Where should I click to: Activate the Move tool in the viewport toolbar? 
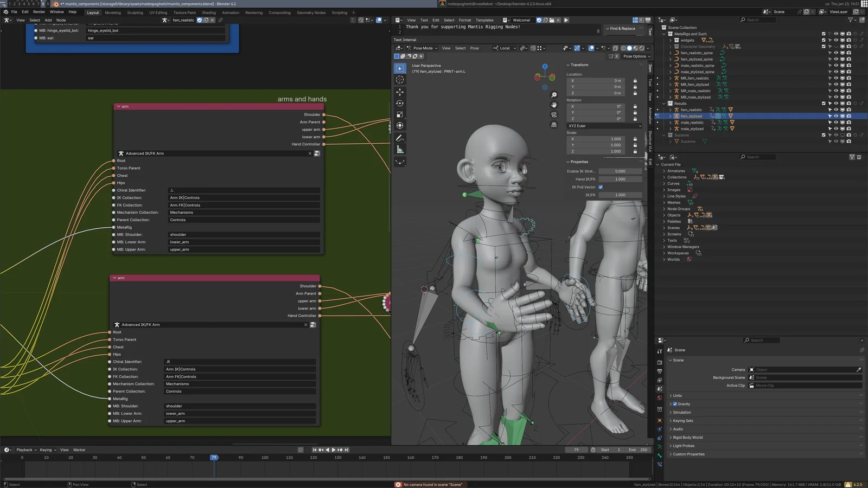tap(400, 92)
